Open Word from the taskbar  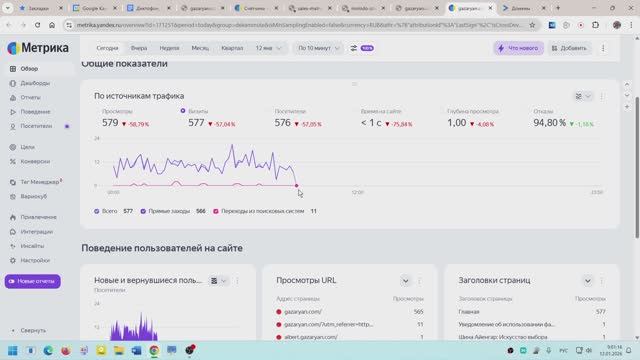136,351
